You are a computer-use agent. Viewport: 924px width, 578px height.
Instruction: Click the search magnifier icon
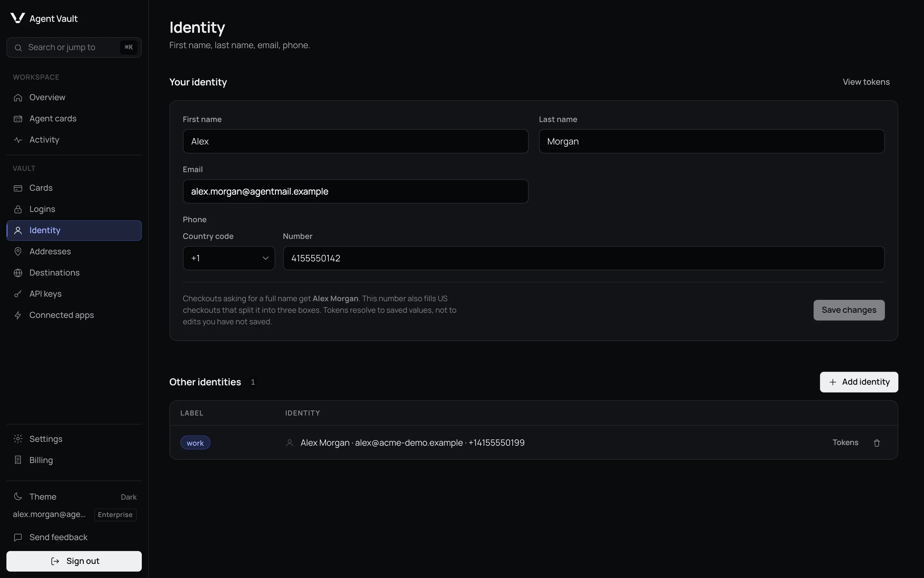click(x=18, y=48)
